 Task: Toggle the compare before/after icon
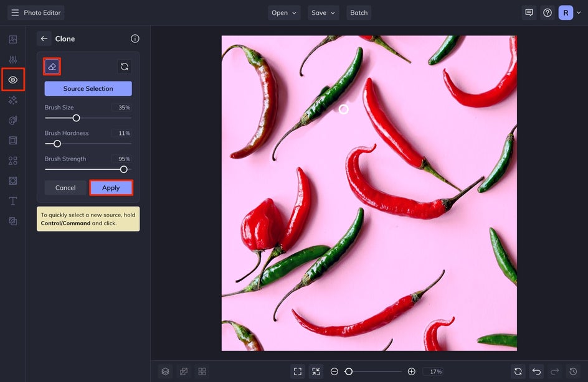click(x=184, y=371)
